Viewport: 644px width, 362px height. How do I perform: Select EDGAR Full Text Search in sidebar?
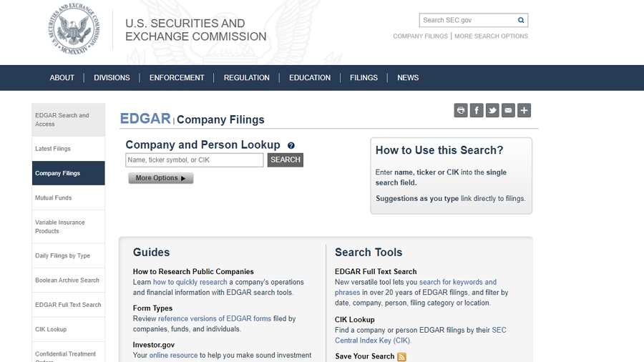[x=68, y=305]
